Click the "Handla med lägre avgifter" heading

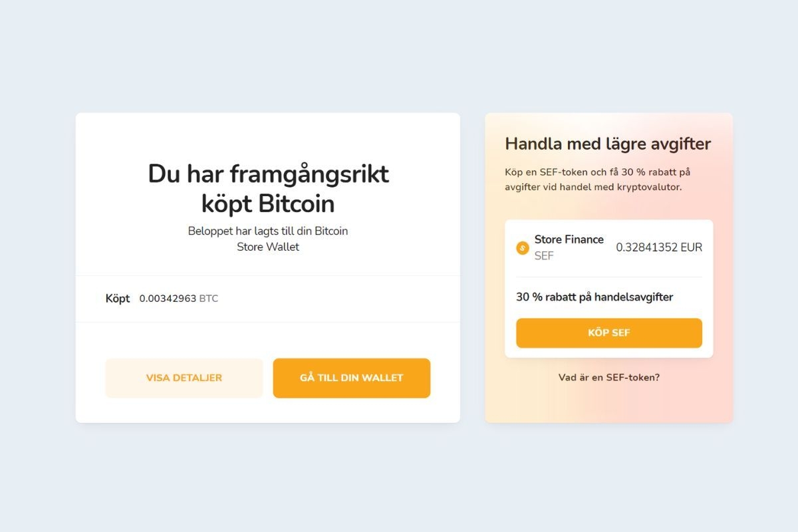608,144
